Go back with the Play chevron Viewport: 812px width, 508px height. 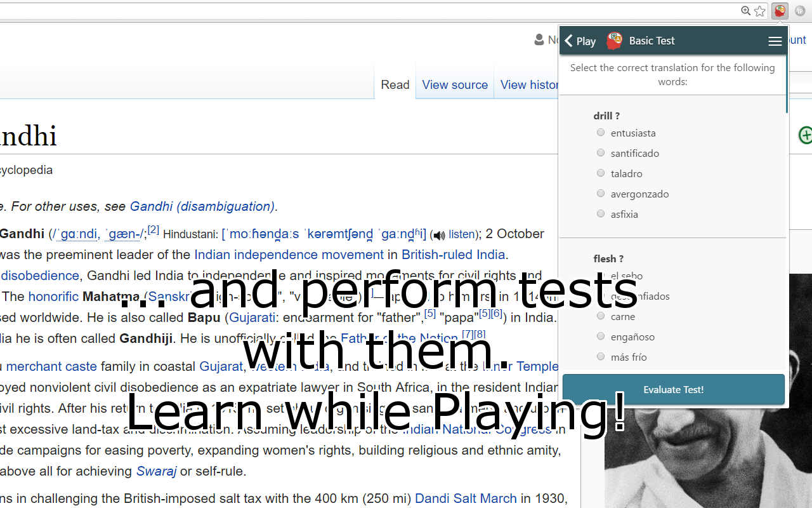[x=580, y=41]
